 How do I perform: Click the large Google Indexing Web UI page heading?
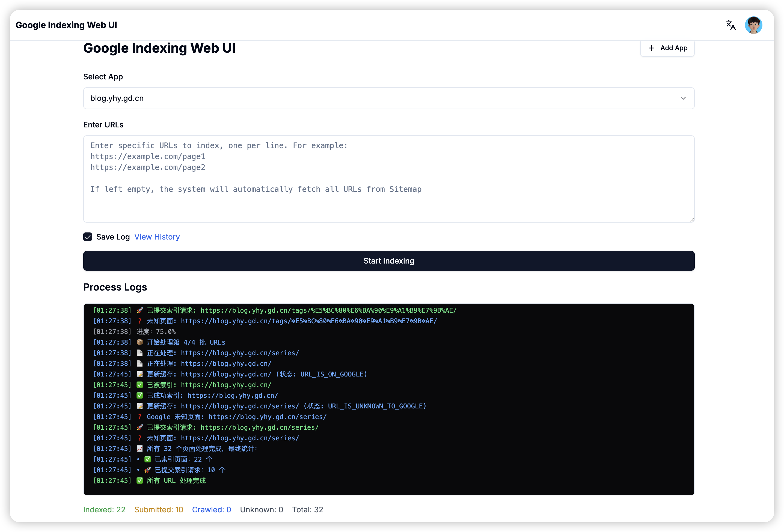(159, 48)
